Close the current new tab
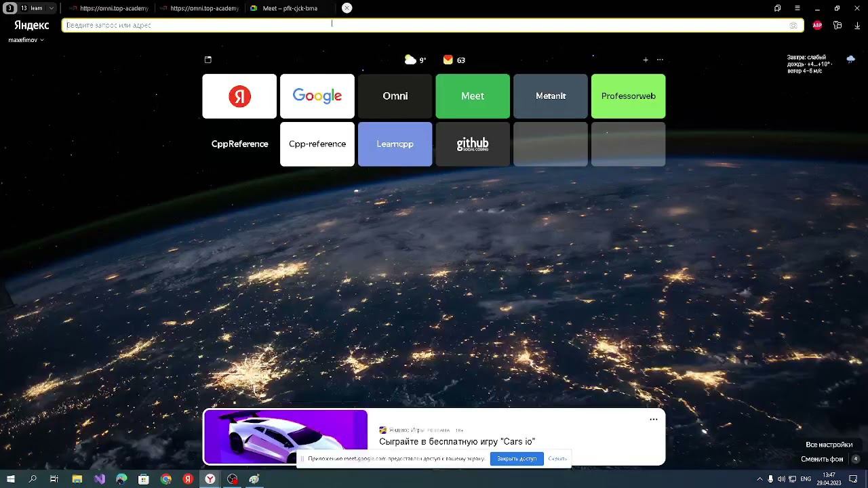Viewport: 868px width, 488px height. (x=347, y=8)
